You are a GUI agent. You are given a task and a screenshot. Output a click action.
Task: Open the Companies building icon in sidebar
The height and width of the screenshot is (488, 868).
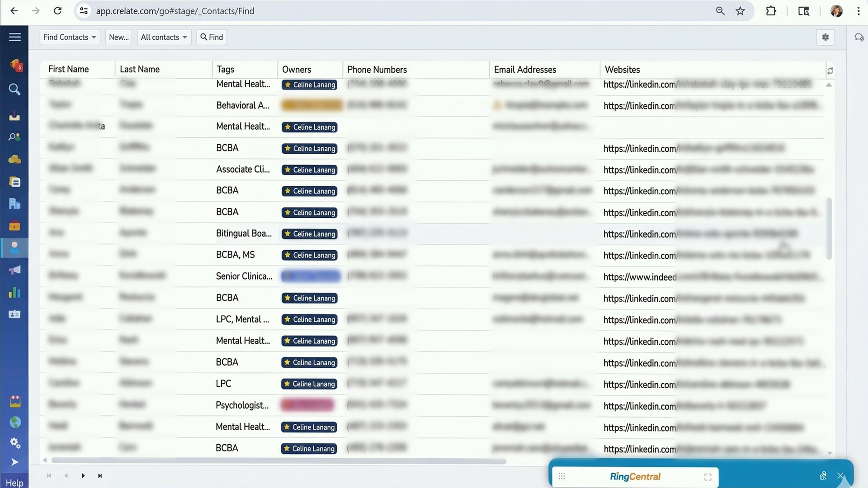click(14, 204)
